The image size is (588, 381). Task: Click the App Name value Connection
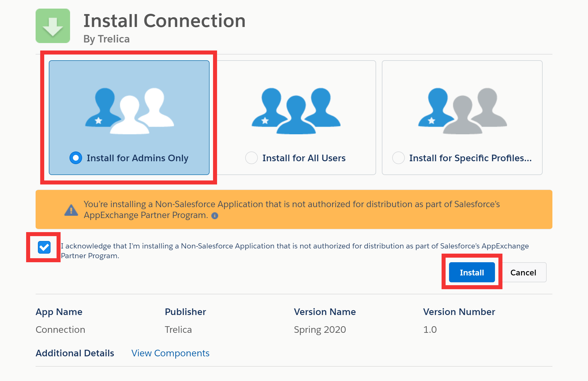(60, 330)
